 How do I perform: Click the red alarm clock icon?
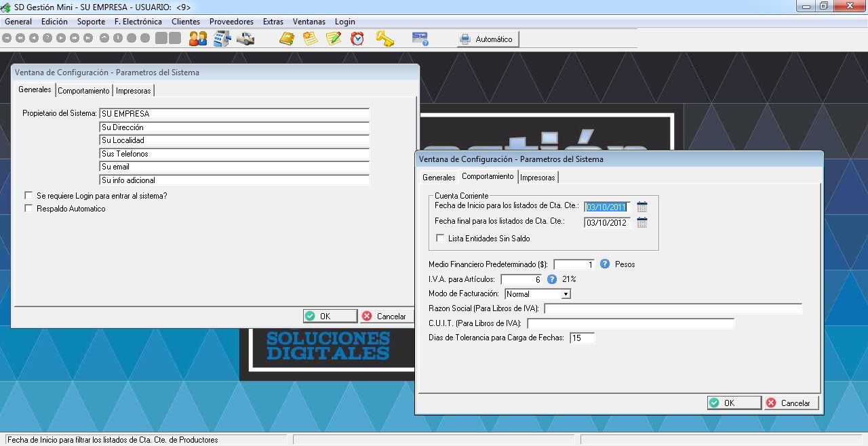(x=357, y=39)
